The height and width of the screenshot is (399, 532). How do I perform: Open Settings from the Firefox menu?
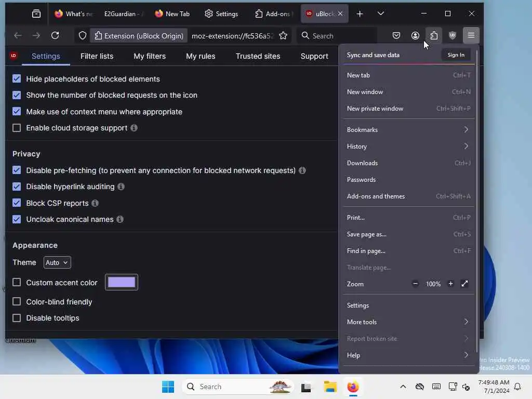[x=408, y=305]
